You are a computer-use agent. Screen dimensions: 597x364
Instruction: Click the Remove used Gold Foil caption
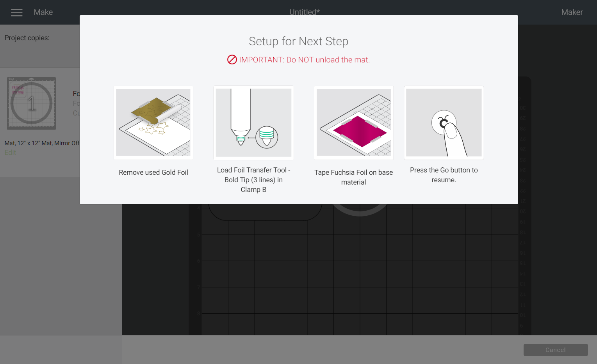pos(153,172)
